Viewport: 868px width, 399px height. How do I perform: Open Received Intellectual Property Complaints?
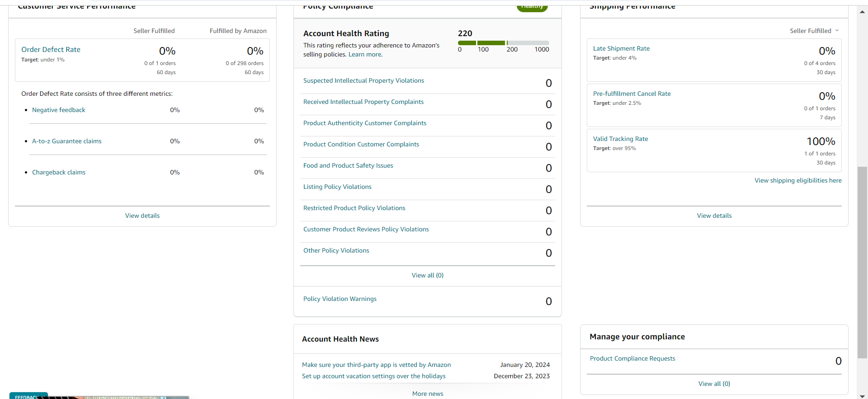pyautogui.click(x=363, y=102)
